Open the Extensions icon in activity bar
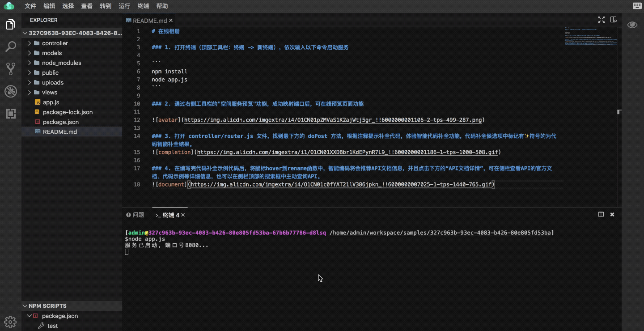 coord(11,114)
